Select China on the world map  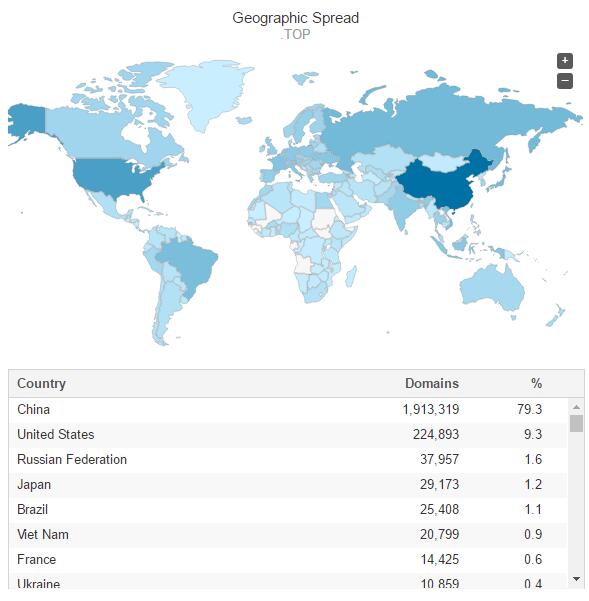pyautogui.click(x=441, y=186)
